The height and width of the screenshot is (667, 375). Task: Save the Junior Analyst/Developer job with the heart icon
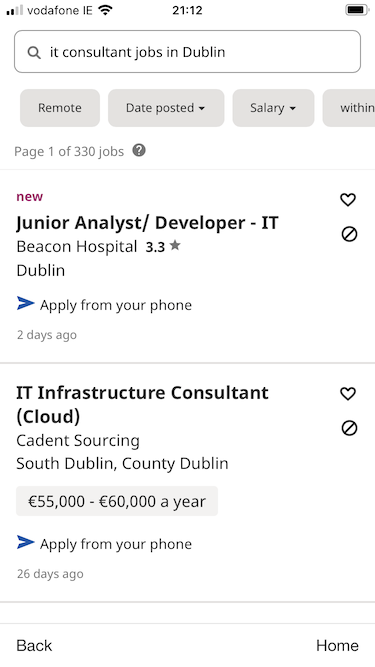coord(348,200)
